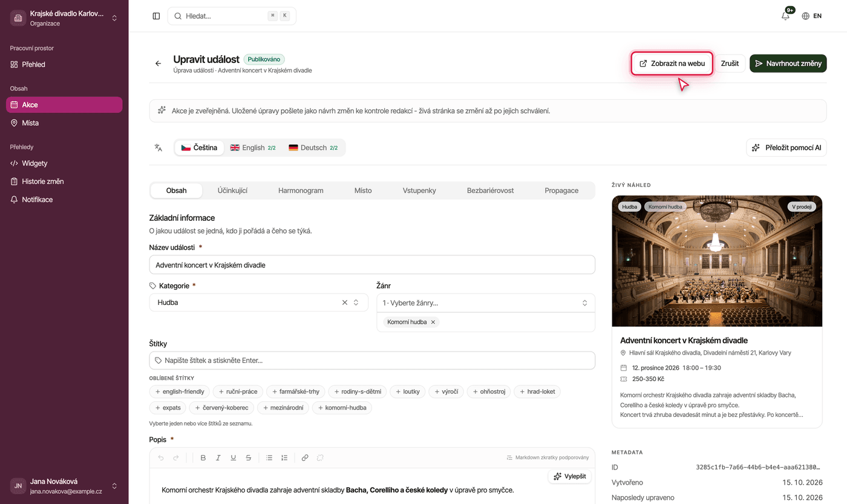Image resolution: width=847 pixels, height=504 pixels.
Task: Click Zobrazit na webu
Action: pos(672,64)
